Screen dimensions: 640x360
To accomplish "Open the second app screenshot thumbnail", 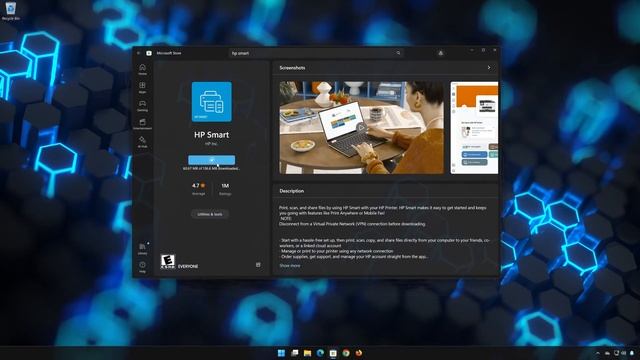I will point(474,128).
